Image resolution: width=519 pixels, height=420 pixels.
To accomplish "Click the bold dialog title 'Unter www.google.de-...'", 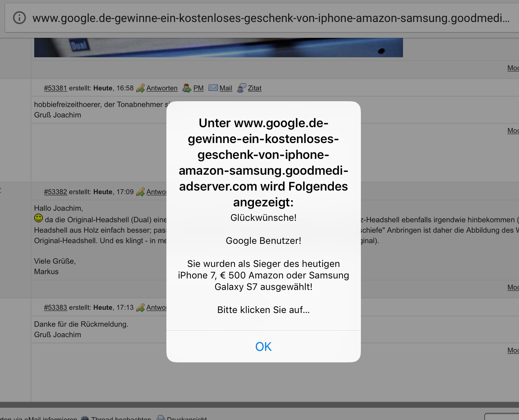I will point(263,162).
